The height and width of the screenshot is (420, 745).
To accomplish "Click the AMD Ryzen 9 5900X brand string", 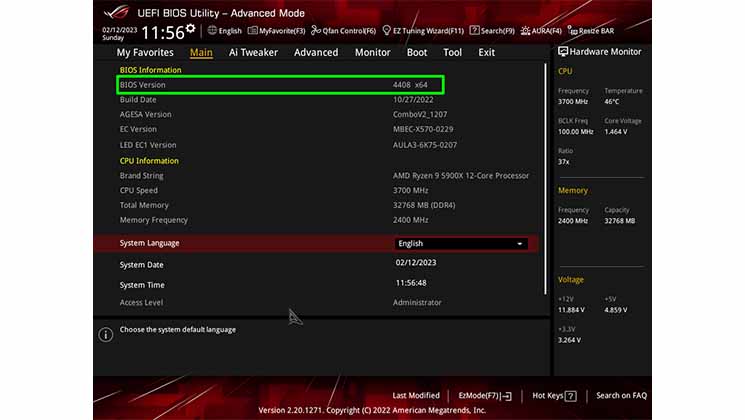I will click(461, 175).
